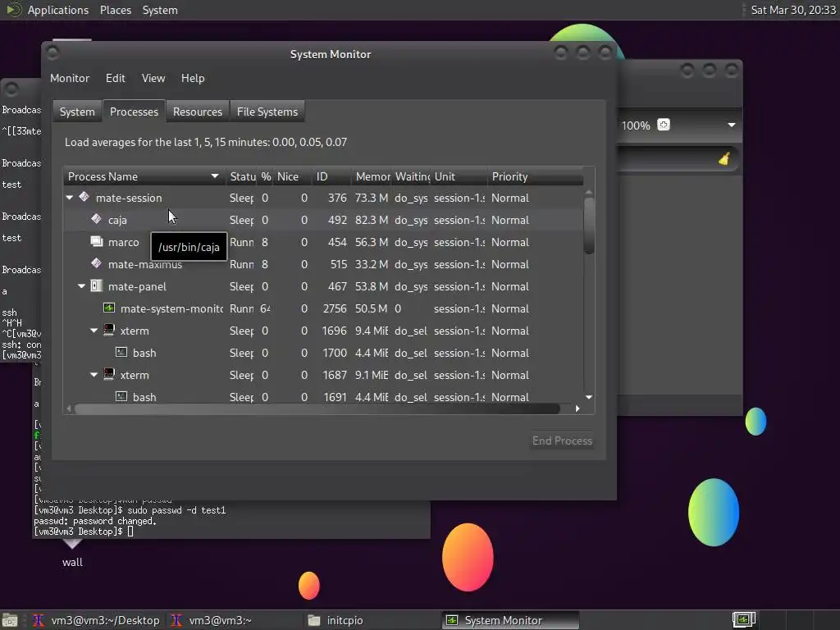840x630 pixels.
Task: Click the bash icon with ID 1691
Action: coord(121,397)
